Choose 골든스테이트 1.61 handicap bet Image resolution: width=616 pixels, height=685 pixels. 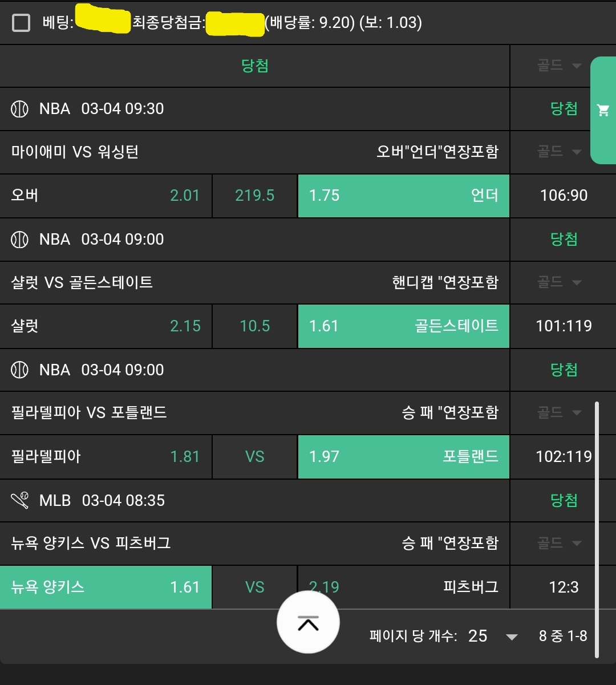[403, 326]
